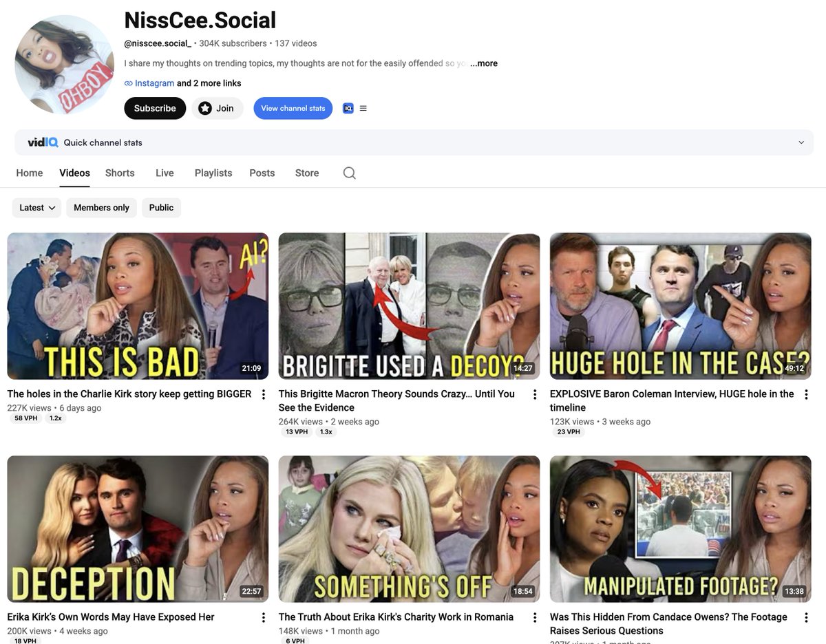Click the vidIQ blue square icon
The image size is (826, 644).
pos(348,108)
